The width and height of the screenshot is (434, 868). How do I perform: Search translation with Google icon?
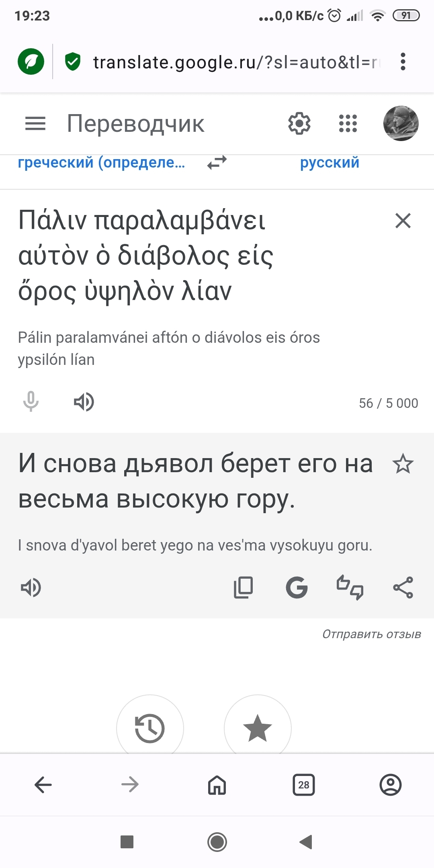(x=297, y=588)
